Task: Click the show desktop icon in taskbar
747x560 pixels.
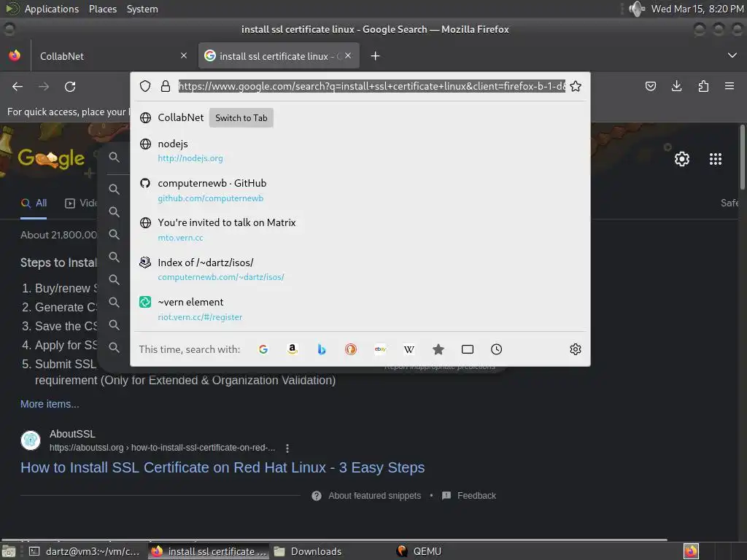Action: point(9,551)
